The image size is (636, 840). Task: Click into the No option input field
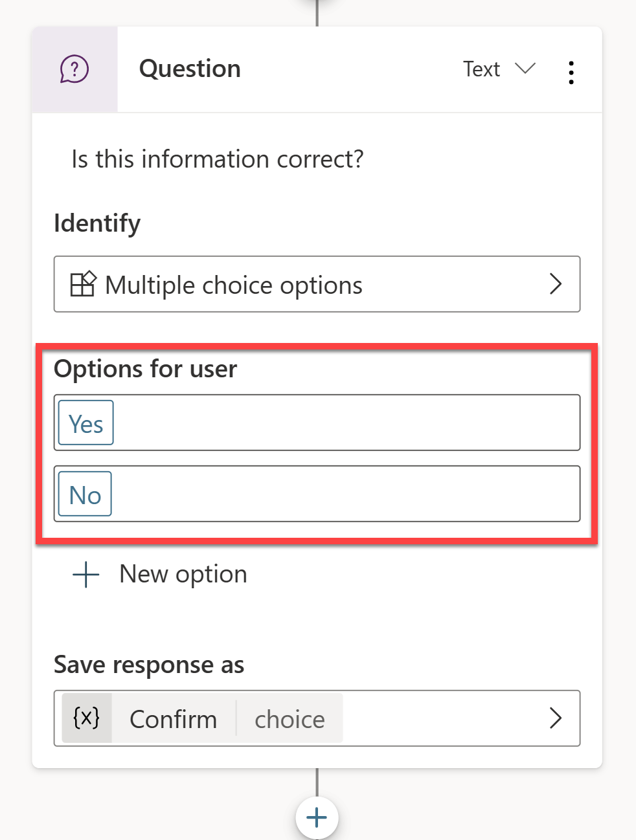click(317, 494)
